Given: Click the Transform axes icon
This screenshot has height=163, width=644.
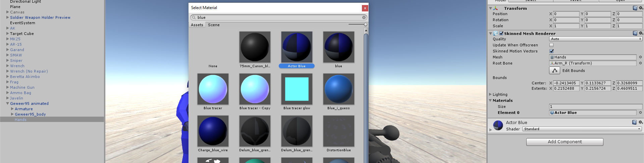Looking at the screenshot, I should pyautogui.click(x=496, y=8).
